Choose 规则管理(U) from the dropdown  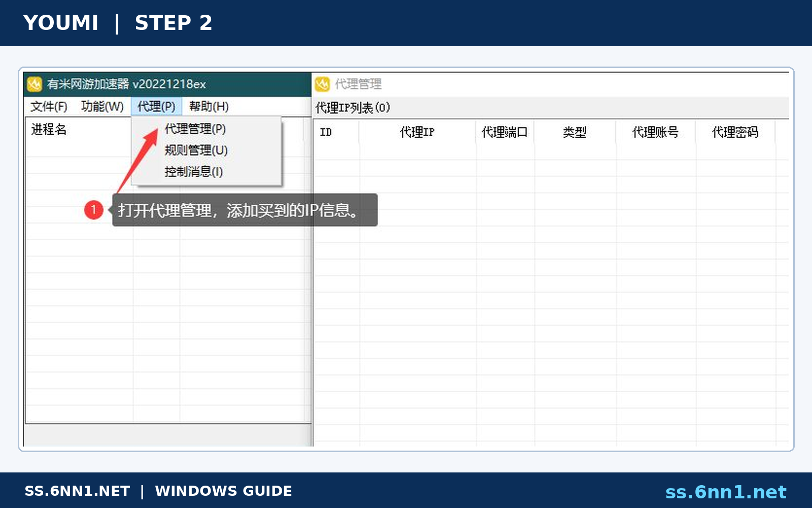pos(196,150)
